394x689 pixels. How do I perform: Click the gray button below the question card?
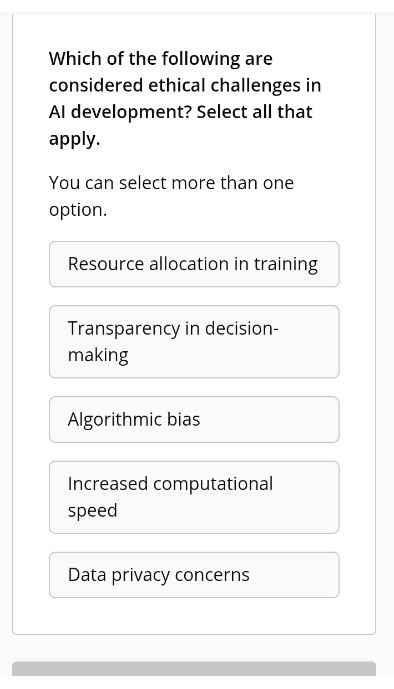click(x=194, y=668)
